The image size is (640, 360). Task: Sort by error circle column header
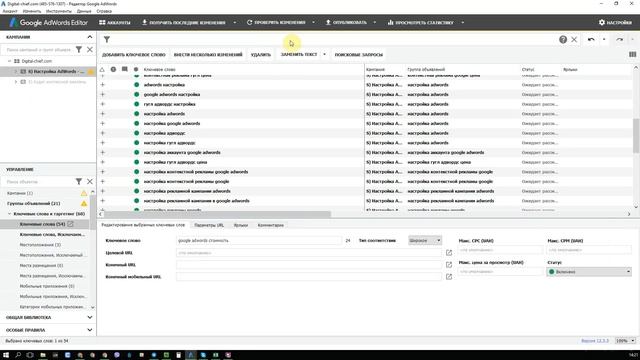pyautogui.click(x=113, y=69)
